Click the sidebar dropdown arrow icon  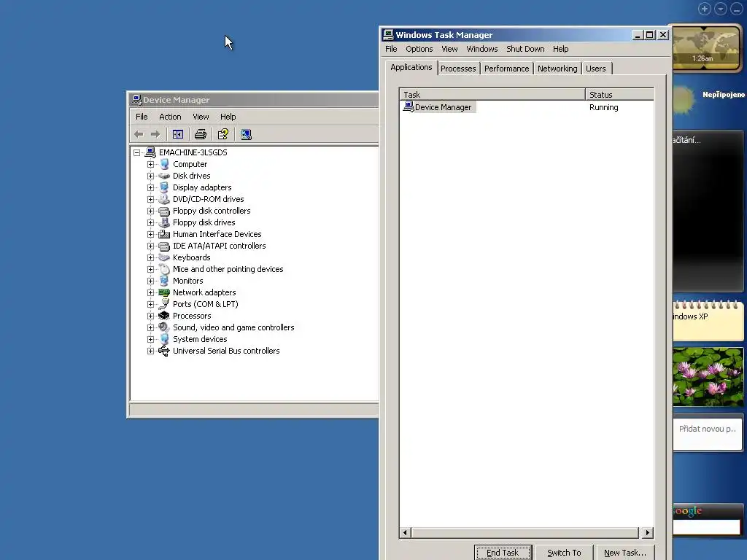pos(720,9)
